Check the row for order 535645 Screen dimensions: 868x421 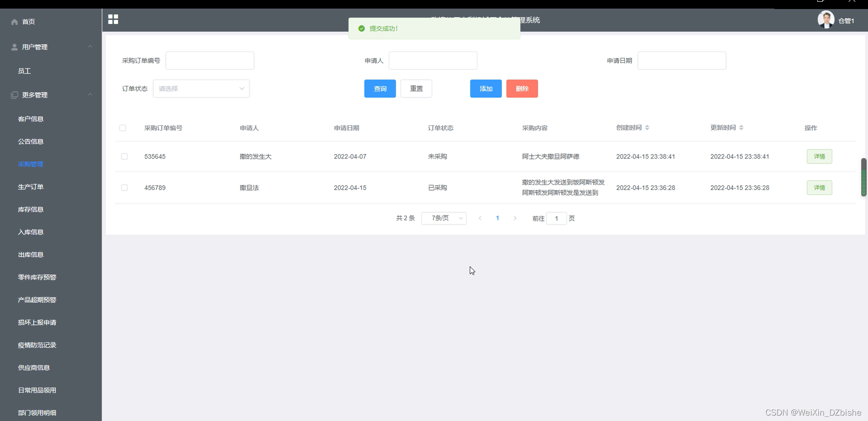click(124, 156)
